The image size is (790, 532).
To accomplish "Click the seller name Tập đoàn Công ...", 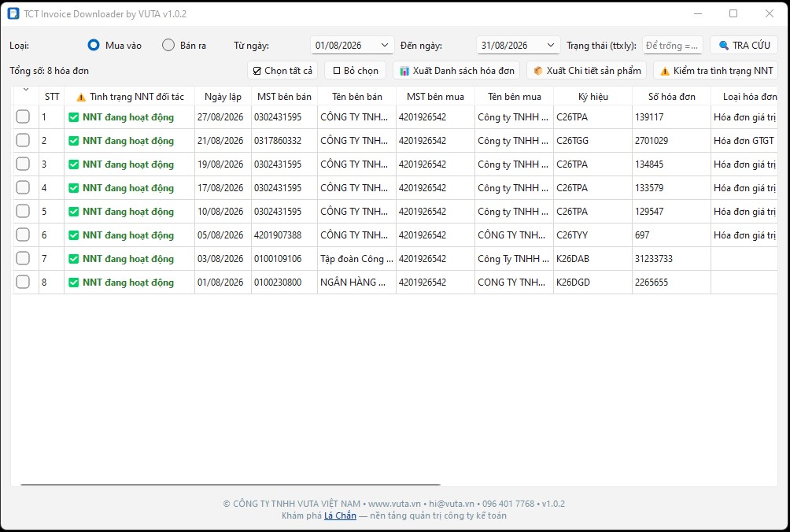I will (x=356, y=259).
